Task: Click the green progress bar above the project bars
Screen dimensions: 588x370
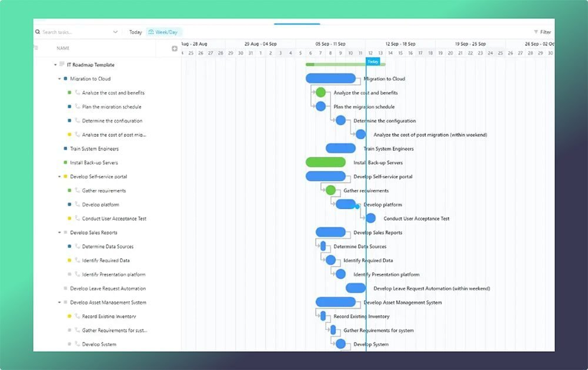Action: click(329, 63)
